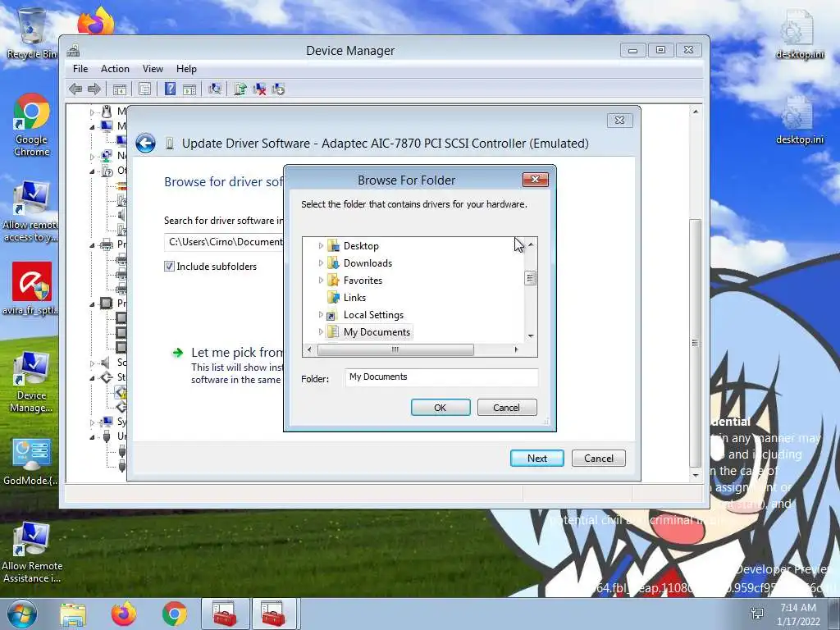840x630 pixels.
Task: Select Links in the folder tree
Action: tap(354, 297)
